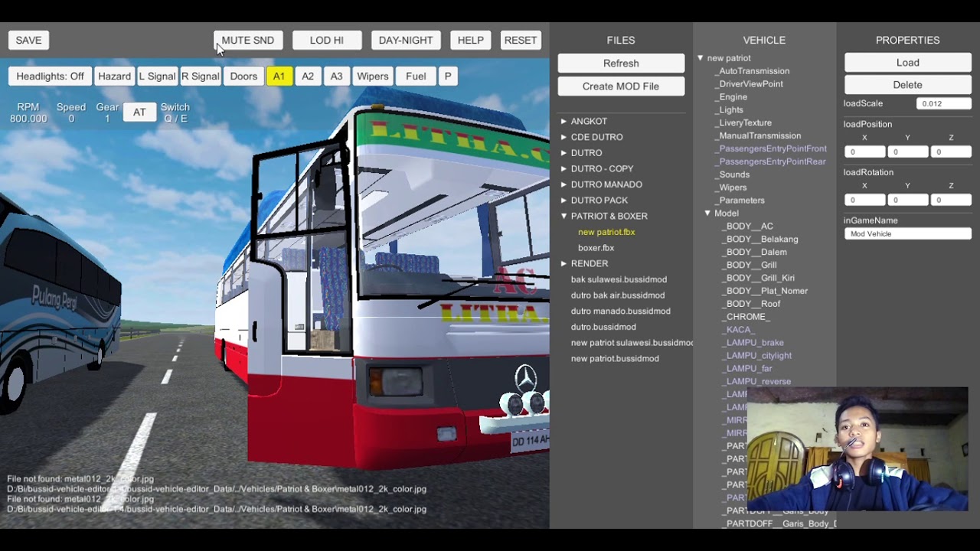Expand the RENDER folder
The height and width of the screenshot is (551, 980).
(563, 263)
